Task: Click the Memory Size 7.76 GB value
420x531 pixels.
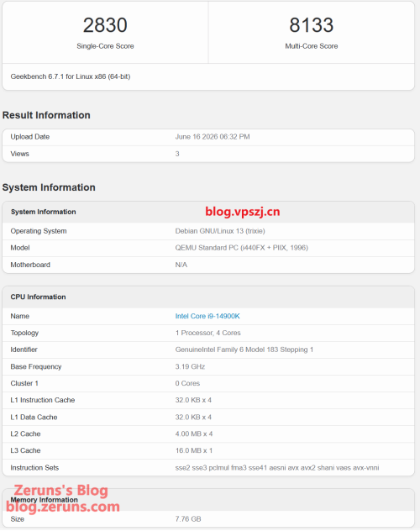Action: pyautogui.click(x=188, y=518)
